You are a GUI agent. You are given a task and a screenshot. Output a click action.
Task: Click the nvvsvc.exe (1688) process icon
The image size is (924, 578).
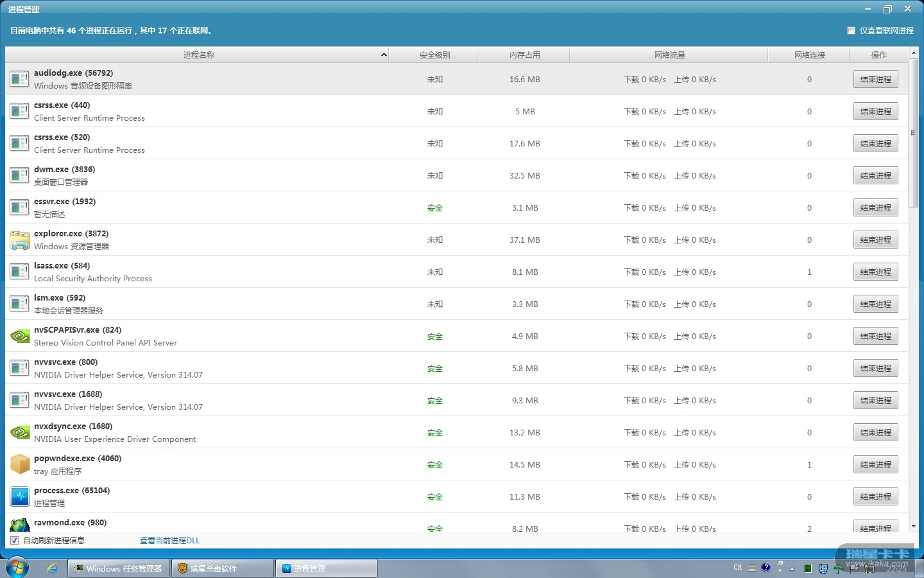pyautogui.click(x=20, y=400)
